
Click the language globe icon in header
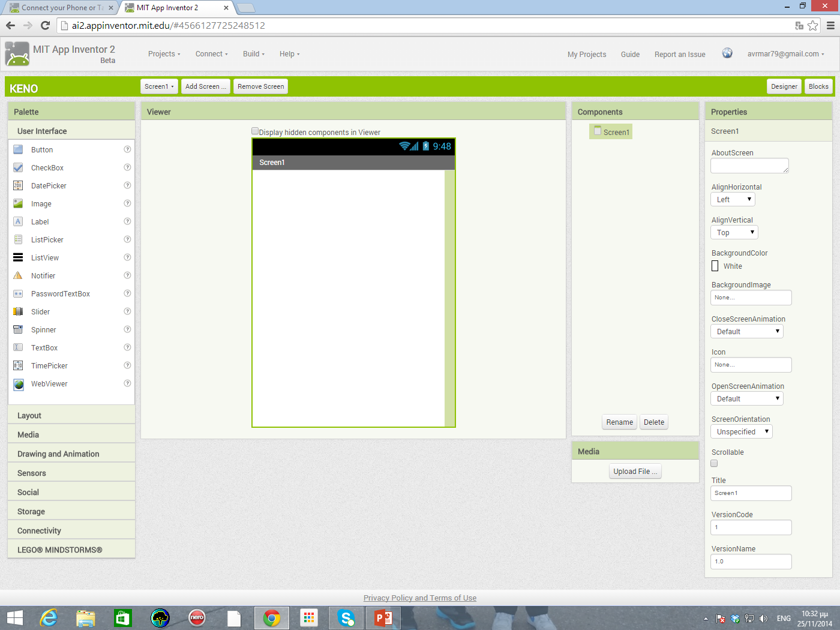[727, 53]
